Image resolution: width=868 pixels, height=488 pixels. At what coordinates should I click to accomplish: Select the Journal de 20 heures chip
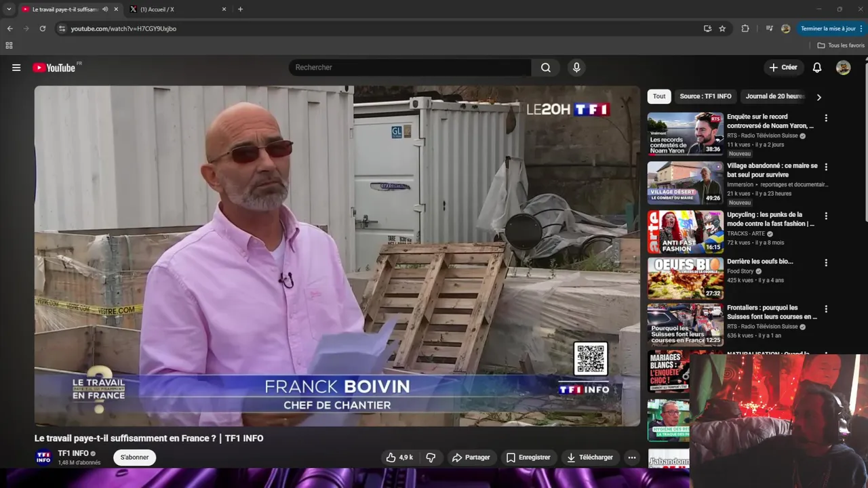coord(775,96)
